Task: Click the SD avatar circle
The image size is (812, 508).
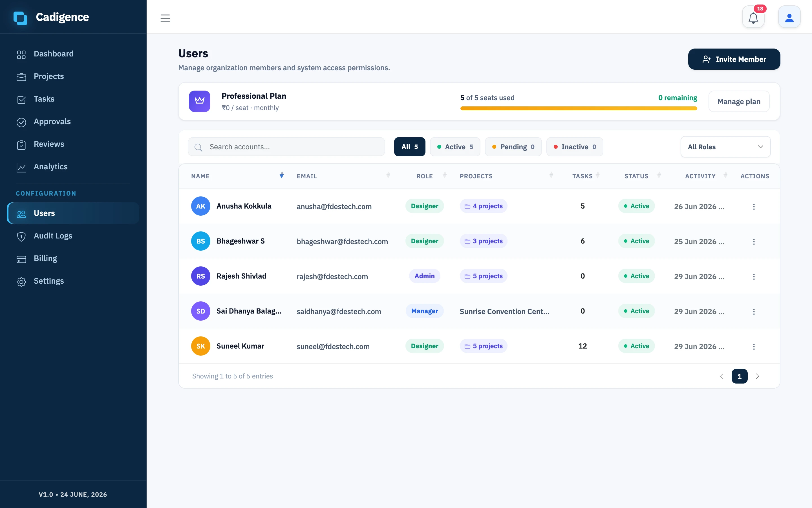Action: [x=201, y=311]
